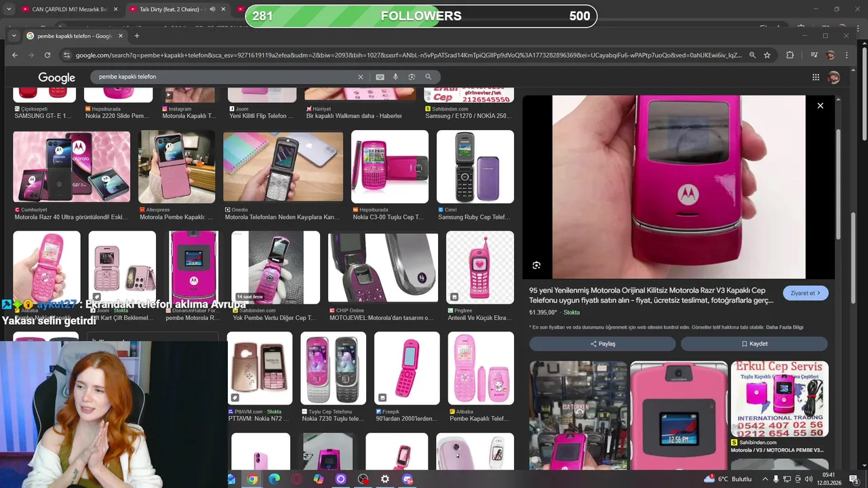Reload the Google search page
The image size is (868, 488).
click(x=47, y=55)
